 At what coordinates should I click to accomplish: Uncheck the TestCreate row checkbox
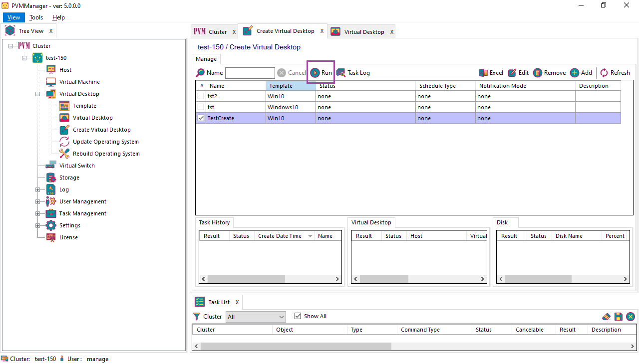201,118
